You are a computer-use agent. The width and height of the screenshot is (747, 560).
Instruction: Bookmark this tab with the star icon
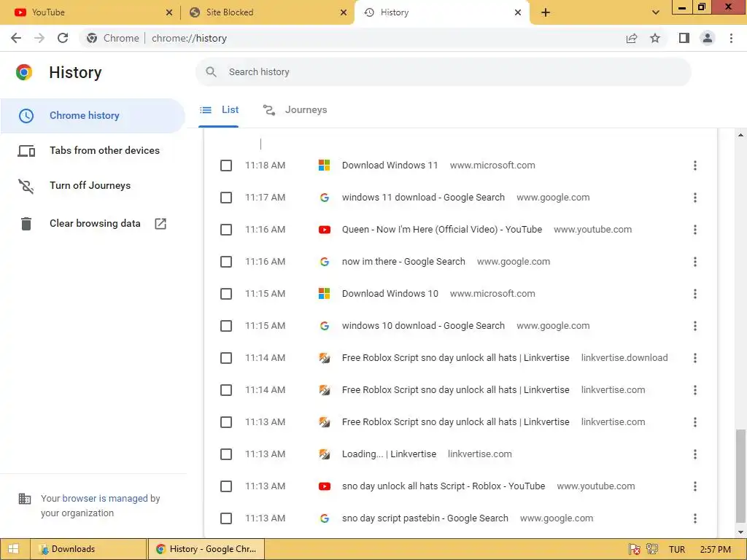tap(655, 38)
